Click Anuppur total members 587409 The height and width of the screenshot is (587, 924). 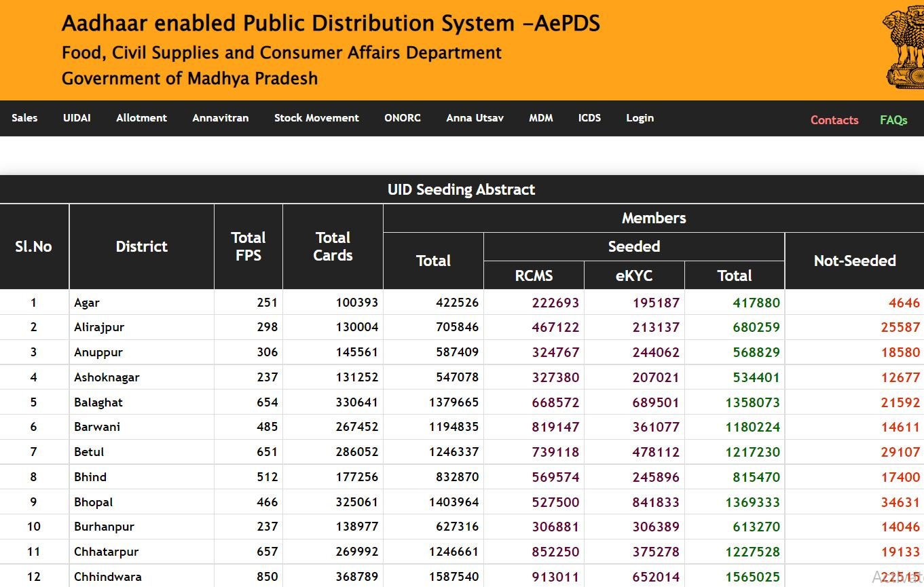[458, 352]
